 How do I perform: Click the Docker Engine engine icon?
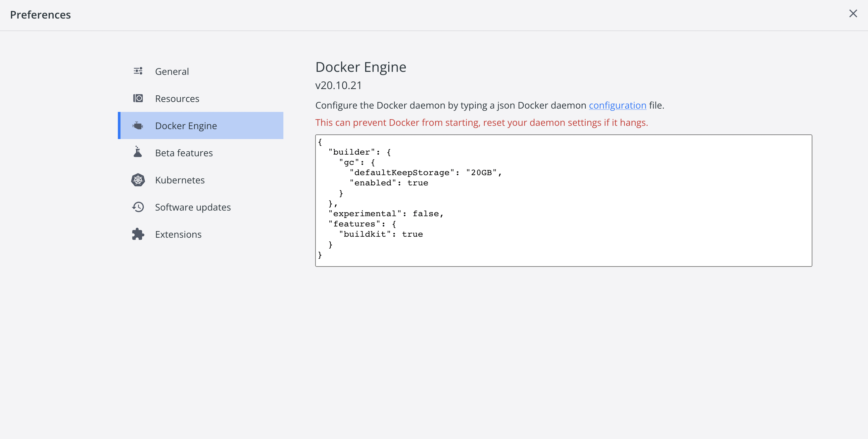pyautogui.click(x=138, y=126)
